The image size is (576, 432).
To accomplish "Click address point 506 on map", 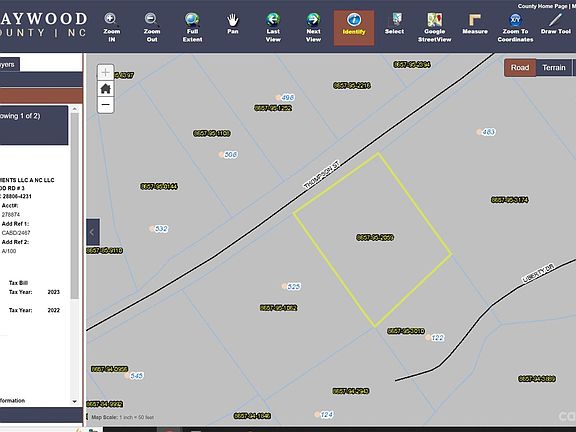I will (228, 155).
